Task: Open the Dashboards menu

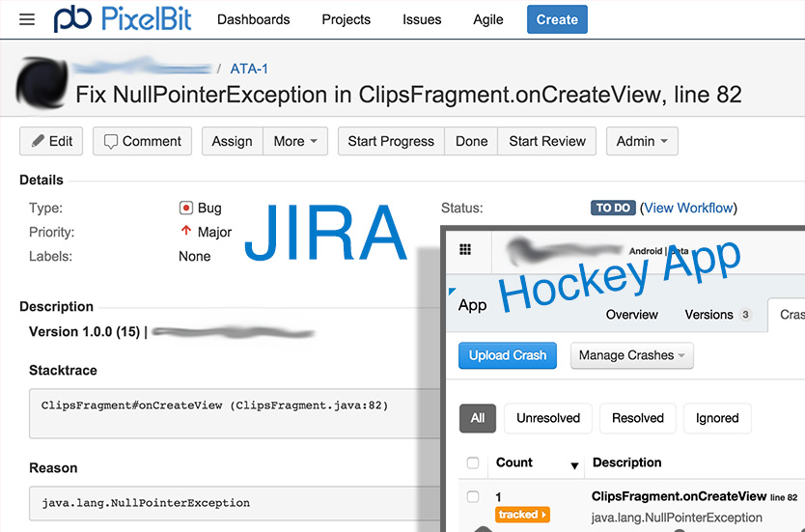Action: pos(254,19)
